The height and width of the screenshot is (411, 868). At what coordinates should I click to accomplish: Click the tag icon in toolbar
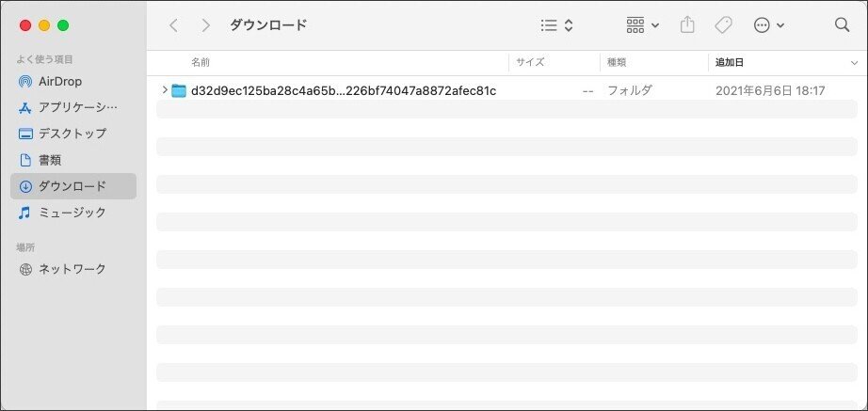point(723,25)
